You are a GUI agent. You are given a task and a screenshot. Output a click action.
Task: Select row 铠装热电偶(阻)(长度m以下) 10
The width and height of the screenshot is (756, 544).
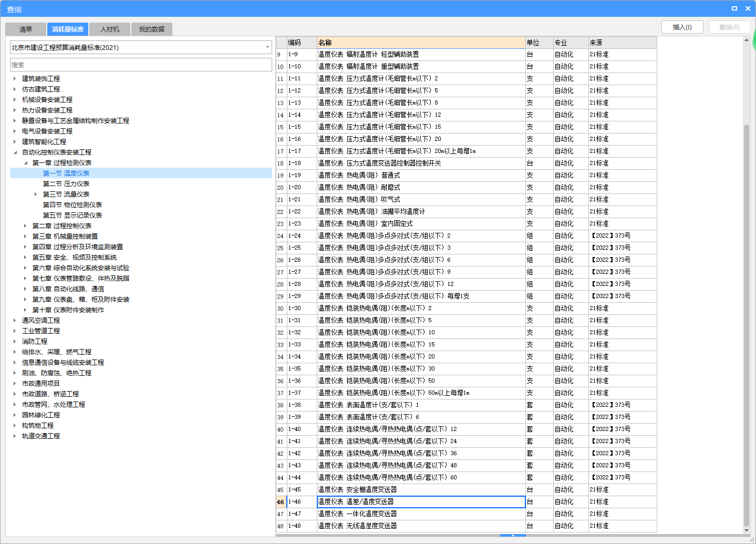click(421, 333)
